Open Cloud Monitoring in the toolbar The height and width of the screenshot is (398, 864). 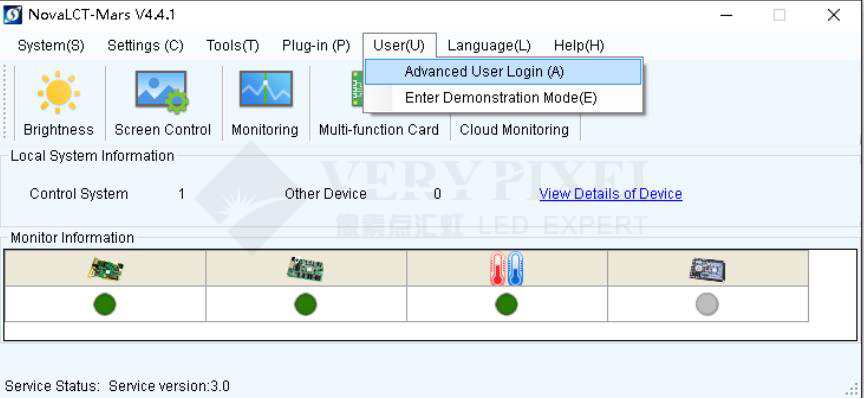514,130
